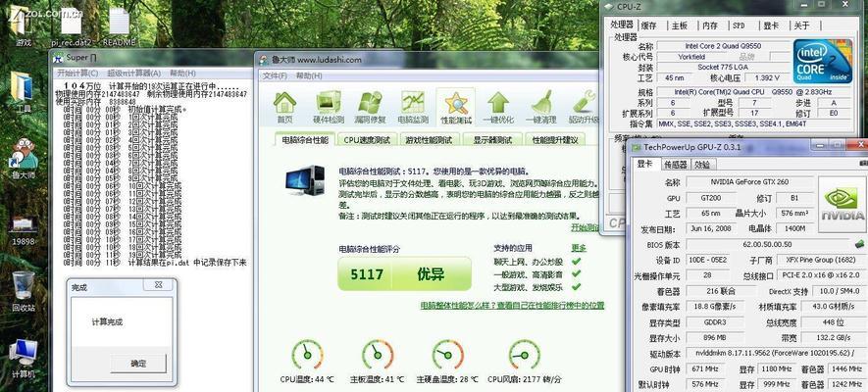Select 传感器 tab in GPU-Z
The height and width of the screenshot is (392, 868).
click(x=676, y=165)
